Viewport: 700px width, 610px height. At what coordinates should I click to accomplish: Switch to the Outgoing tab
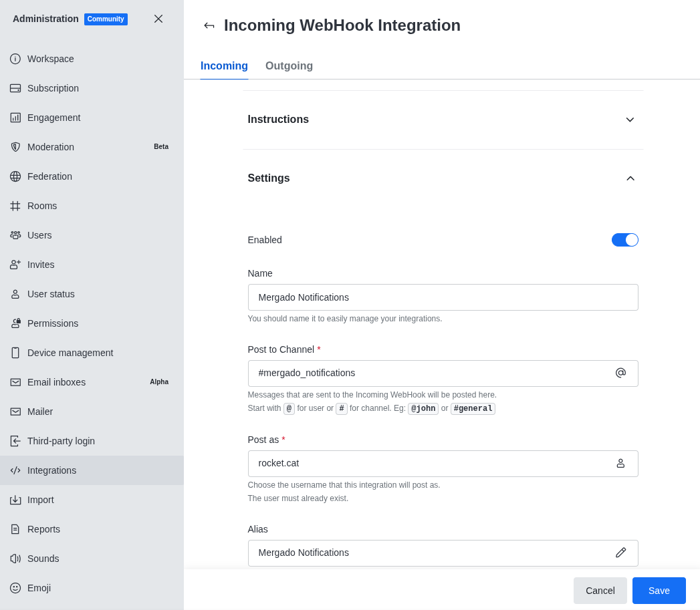click(289, 66)
